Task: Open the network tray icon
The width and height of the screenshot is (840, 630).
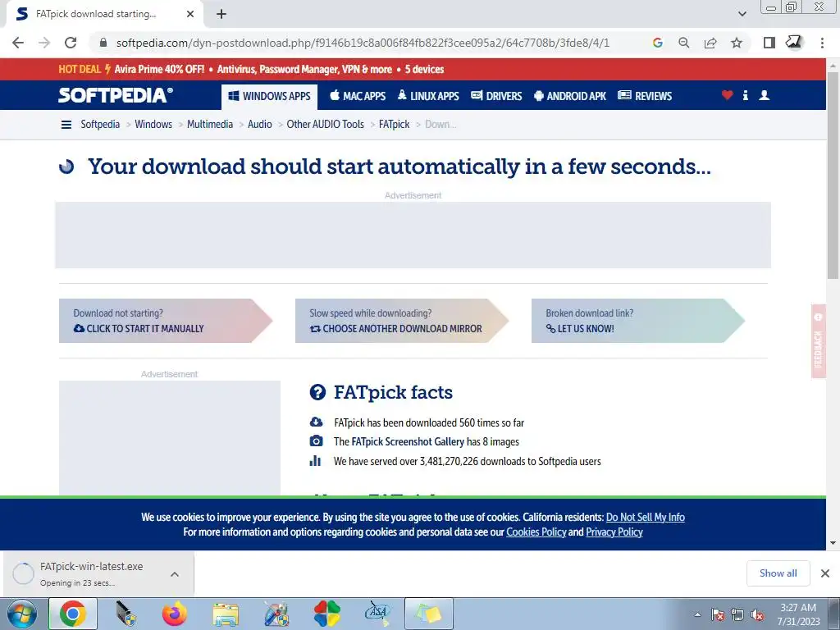Action: (737, 614)
